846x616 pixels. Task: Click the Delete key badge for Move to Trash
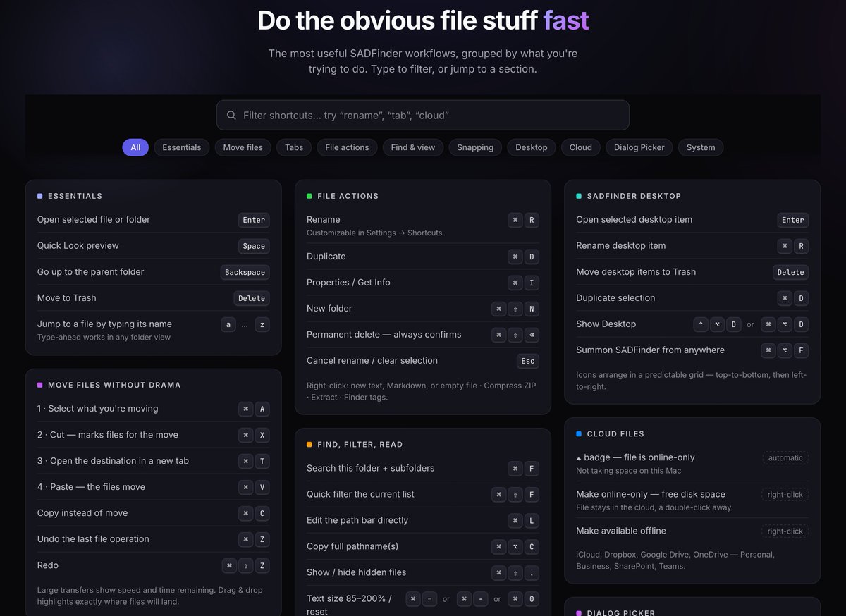[252, 298]
